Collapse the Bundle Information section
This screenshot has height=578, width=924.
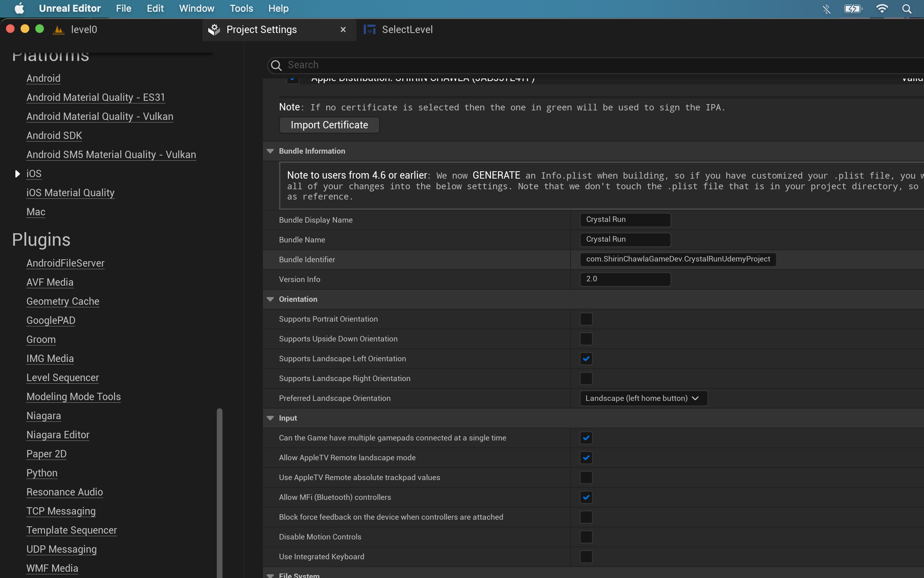pos(270,151)
